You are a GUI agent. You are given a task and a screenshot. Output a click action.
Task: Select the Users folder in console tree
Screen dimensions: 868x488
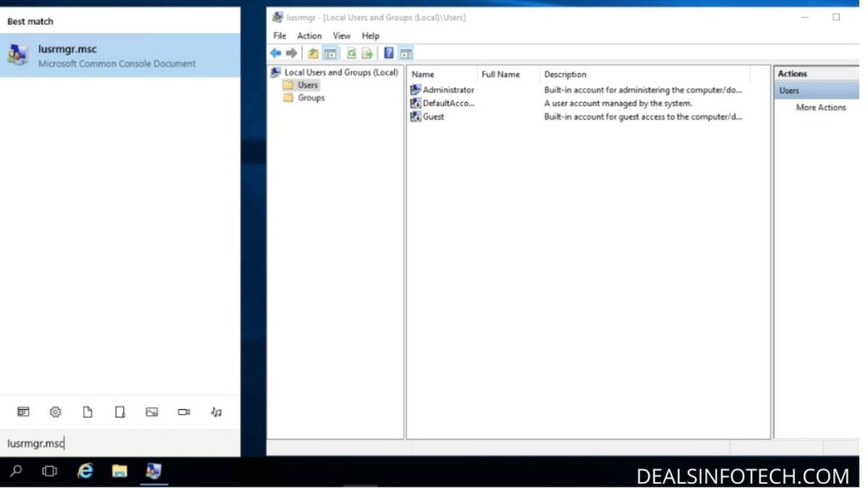pos(307,86)
